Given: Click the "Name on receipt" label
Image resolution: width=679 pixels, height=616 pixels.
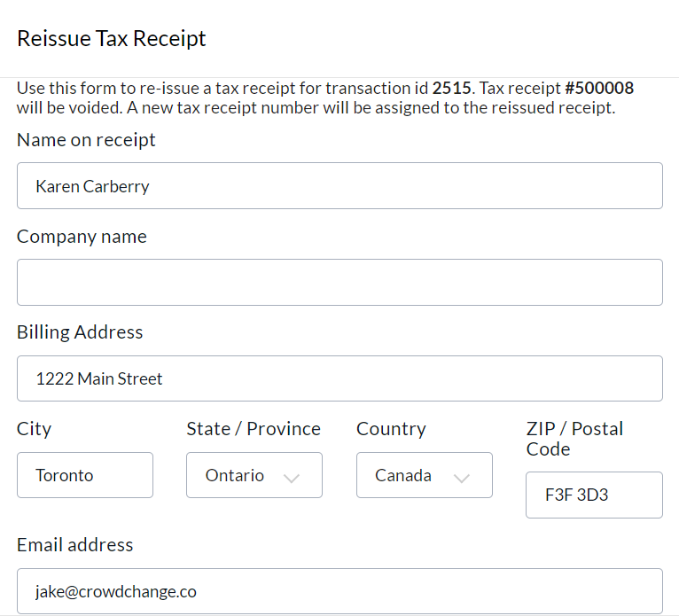Looking at the screenshot, I should click(86, 140).
